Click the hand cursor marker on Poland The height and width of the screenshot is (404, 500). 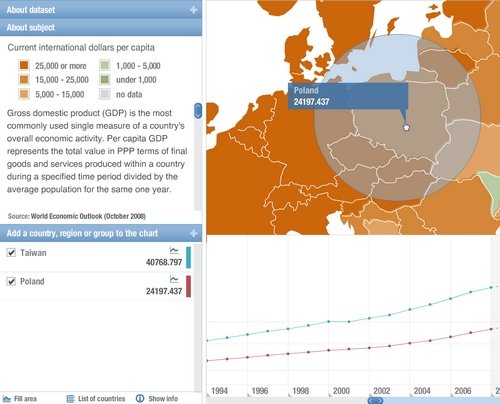pos(406,127)
